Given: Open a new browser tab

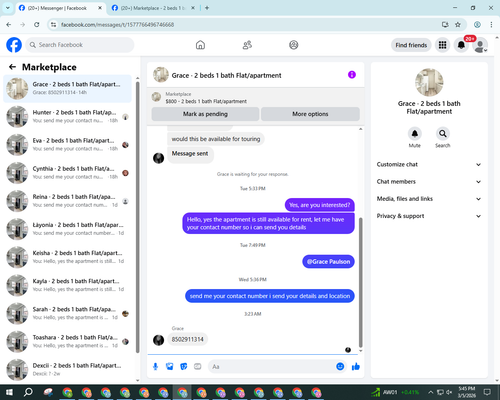Looking at the screenshot, I should pos(207,8).
